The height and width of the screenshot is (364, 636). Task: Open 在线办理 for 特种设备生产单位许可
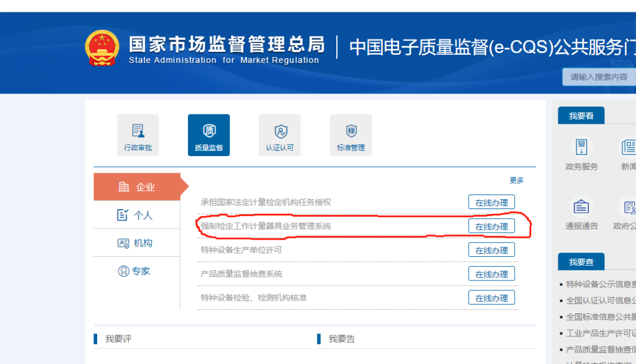(x=491, y=250)
